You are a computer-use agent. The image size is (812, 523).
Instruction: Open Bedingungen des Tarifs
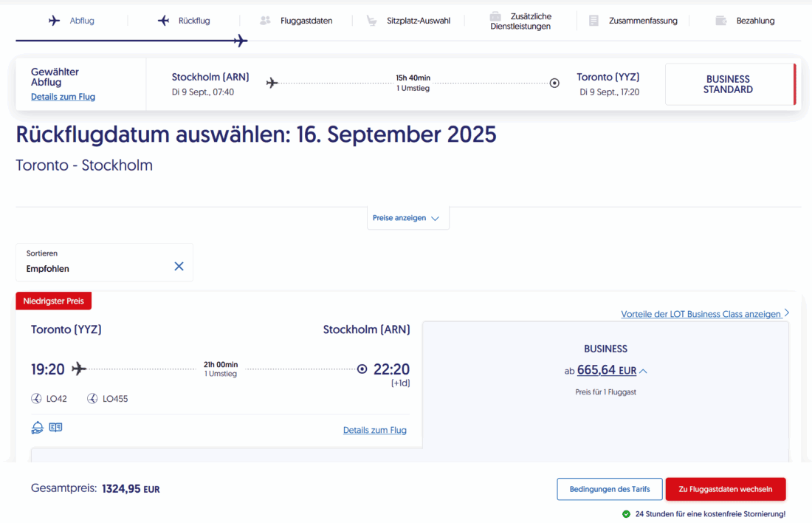pyautogui.click(x=609, y=489)
